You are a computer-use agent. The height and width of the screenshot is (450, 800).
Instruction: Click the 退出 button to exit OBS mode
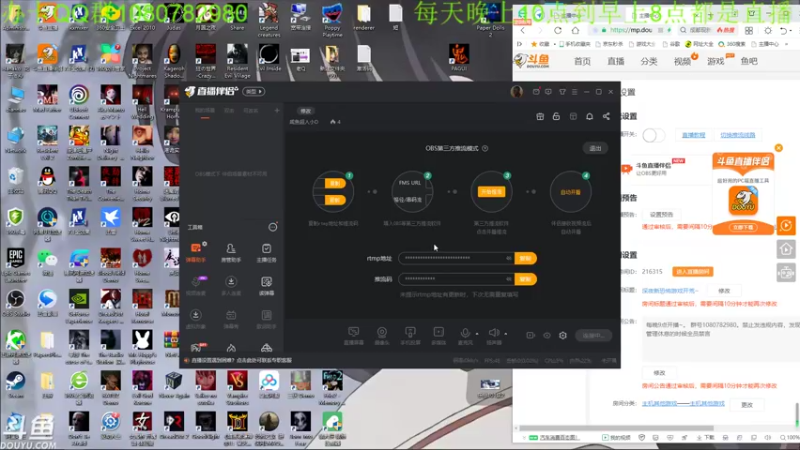click(x=595, y=148)
